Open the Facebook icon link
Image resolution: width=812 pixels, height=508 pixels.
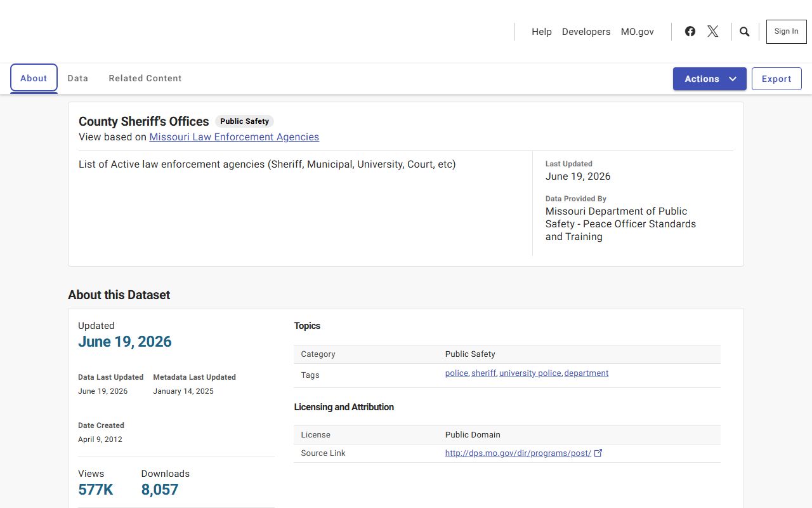pyautogui.click(x=690, y=31)
